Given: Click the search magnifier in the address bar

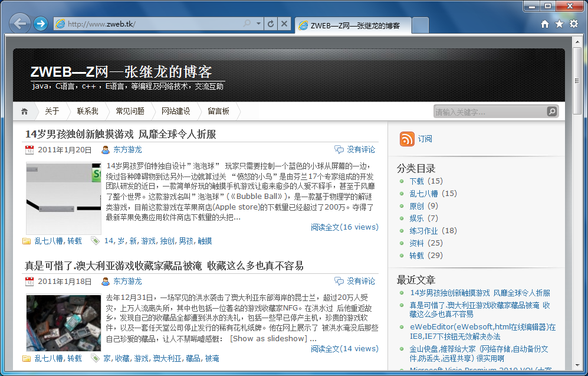Looking at the screenshot, I should [247, 24].
